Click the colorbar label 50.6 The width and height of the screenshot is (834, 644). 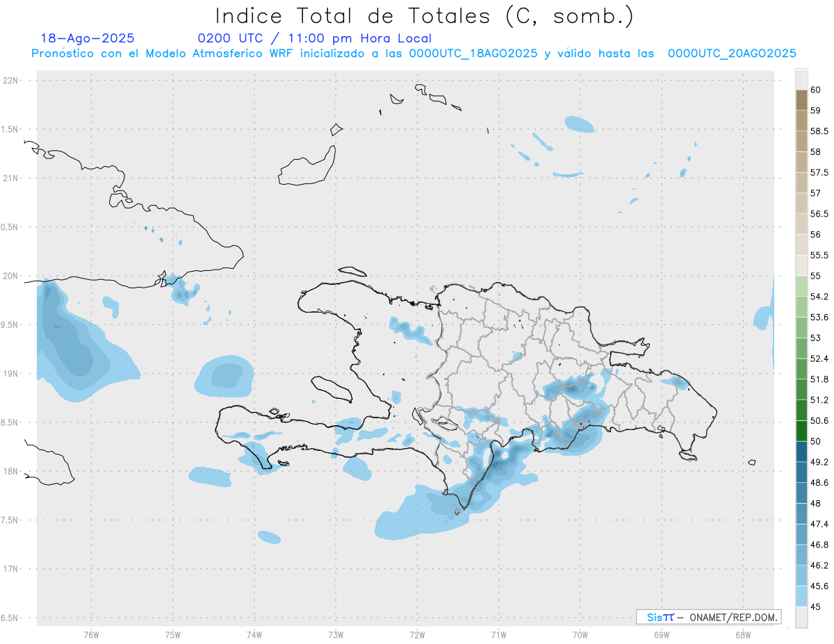[x=819, y=420]
